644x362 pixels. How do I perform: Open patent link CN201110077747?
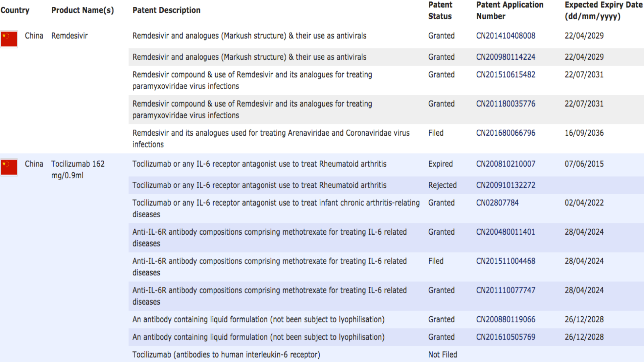(x=505, y=290)
